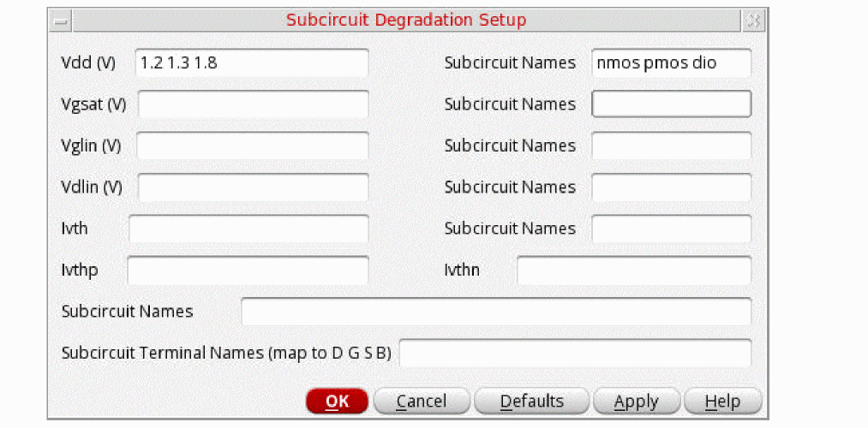Close the Subcircuit Degradation Setup dialog
Image resolution: width=868 pixels, height=428 pixels.
point(753,20)
